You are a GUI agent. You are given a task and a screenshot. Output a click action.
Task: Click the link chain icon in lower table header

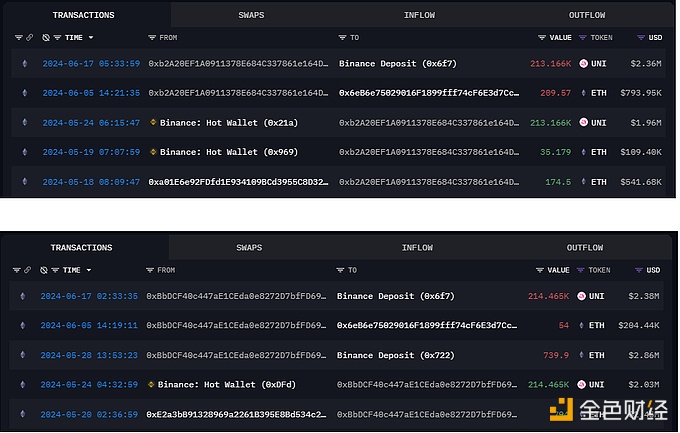(x=27, y=270)
